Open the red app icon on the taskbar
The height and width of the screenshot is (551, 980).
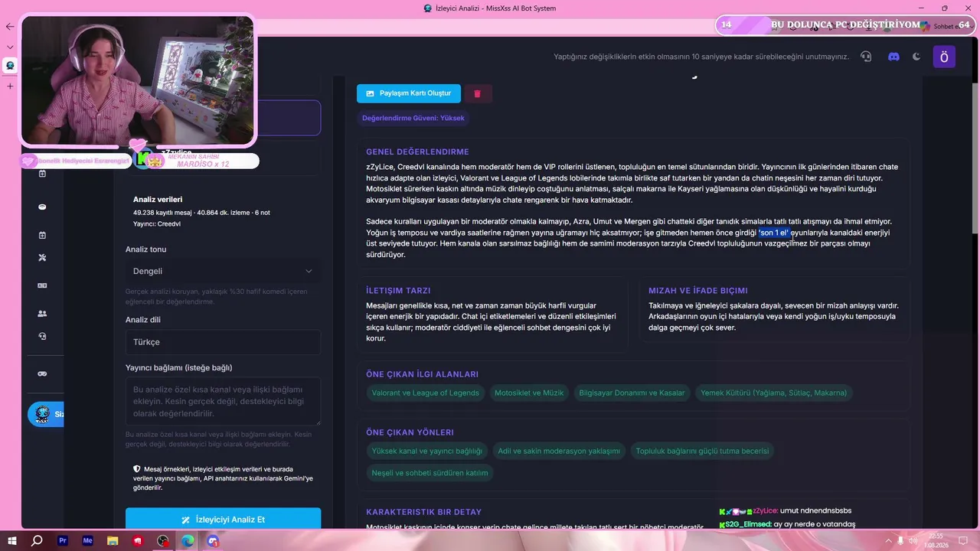pos(138,541)
